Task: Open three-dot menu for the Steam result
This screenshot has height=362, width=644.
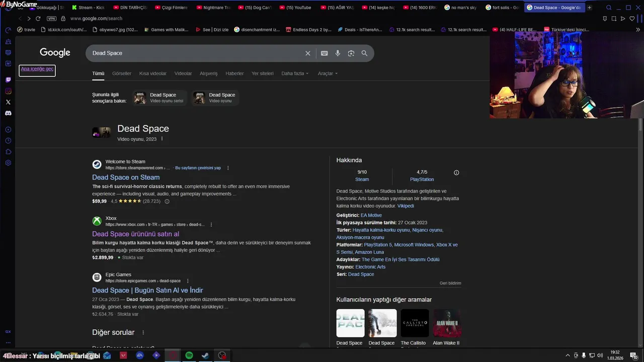Action: point(228,168)
